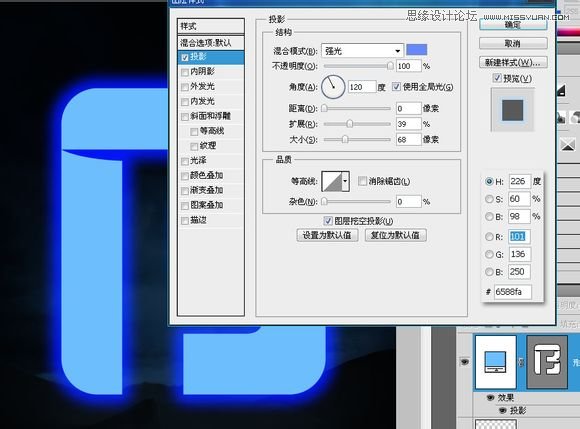Click the 距离 distance slider handle
Image resolution: width=580 pixels, height=429 pixels.
click(x=324, y=108)
